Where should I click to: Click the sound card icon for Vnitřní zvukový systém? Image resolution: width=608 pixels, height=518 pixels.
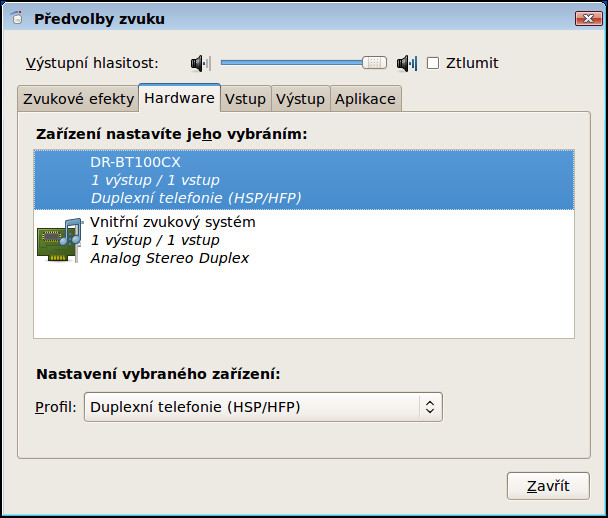60,240
